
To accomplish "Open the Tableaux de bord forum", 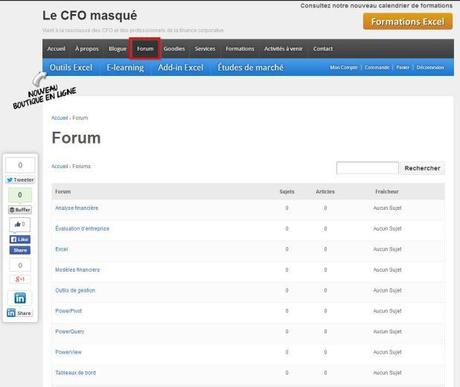I will (x=75, y=373).
